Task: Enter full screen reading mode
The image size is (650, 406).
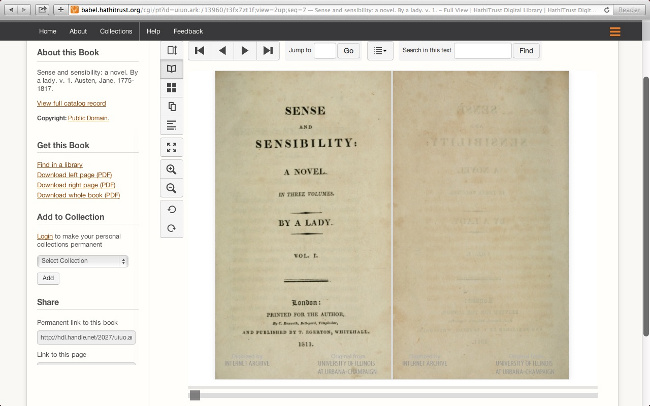Action: pos(172,147)
